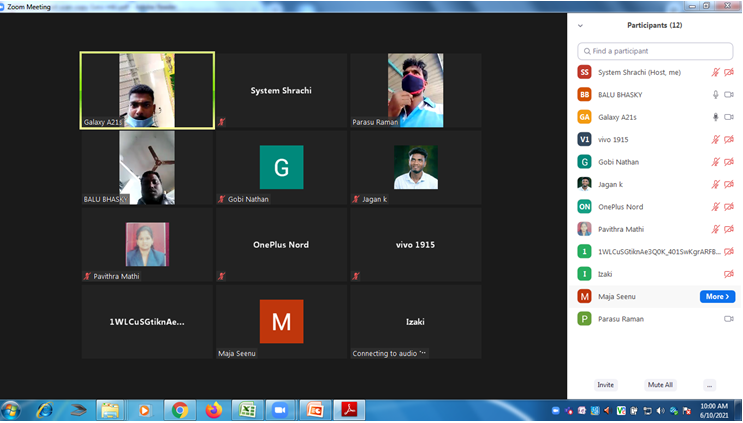Select the Parasu Raman name in participants list
Screen dimensions: 743x423
pyautogui.click(x=621, y=319)
